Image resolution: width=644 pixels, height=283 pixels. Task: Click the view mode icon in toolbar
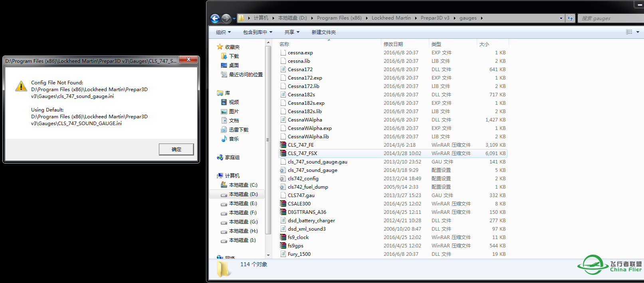[629, 32]
